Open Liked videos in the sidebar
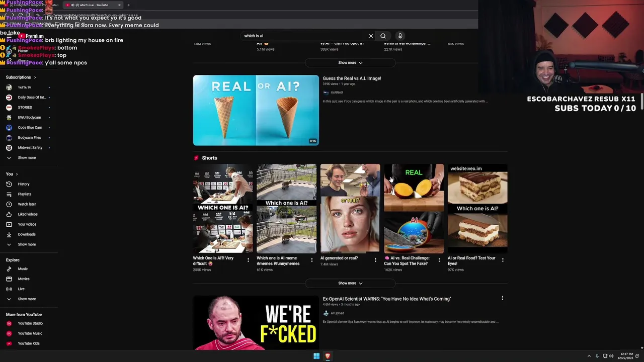This screenshot has width=644, height=362. 29,214
